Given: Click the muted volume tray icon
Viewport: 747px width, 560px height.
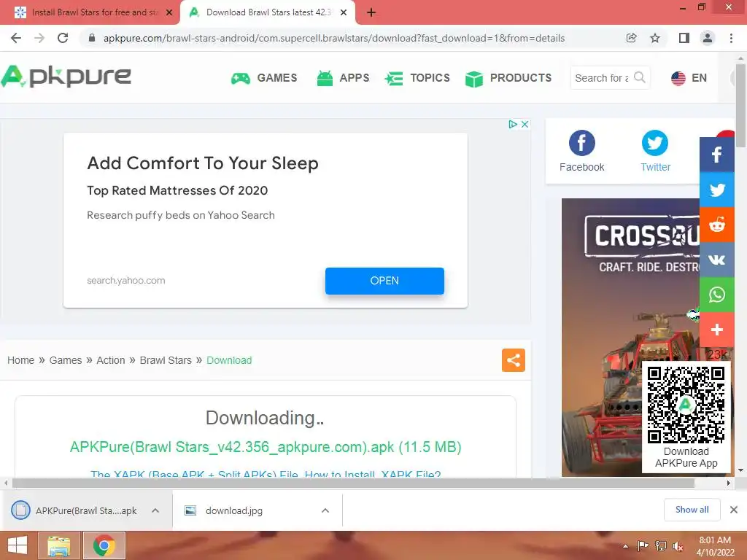Looking at the screenshot, I should tap(678, 546).
